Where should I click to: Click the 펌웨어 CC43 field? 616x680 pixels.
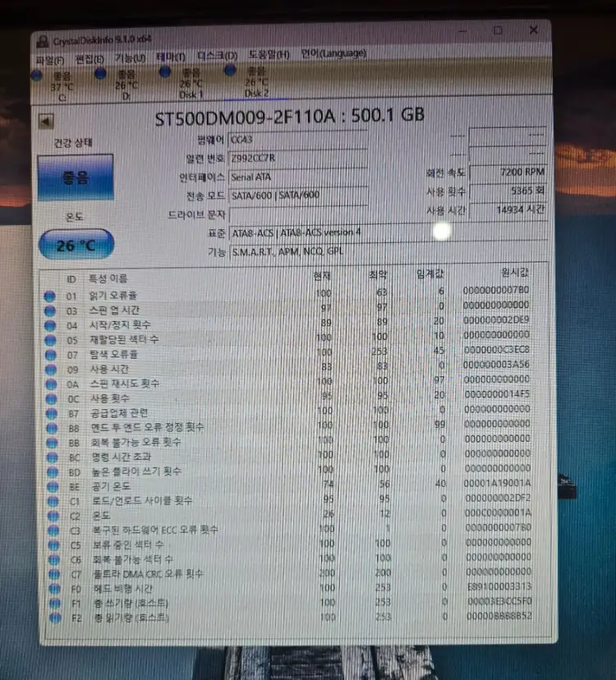click(x=297, y=140)
